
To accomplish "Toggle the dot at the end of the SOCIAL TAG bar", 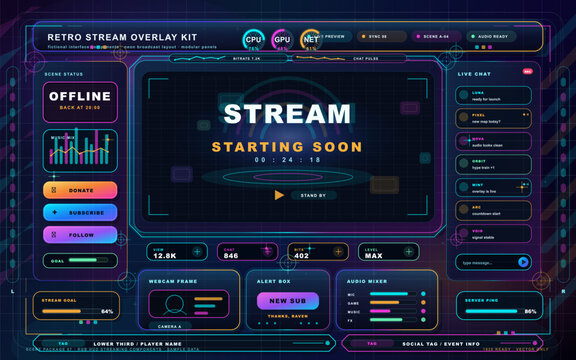I will click(x=535, y=343).
